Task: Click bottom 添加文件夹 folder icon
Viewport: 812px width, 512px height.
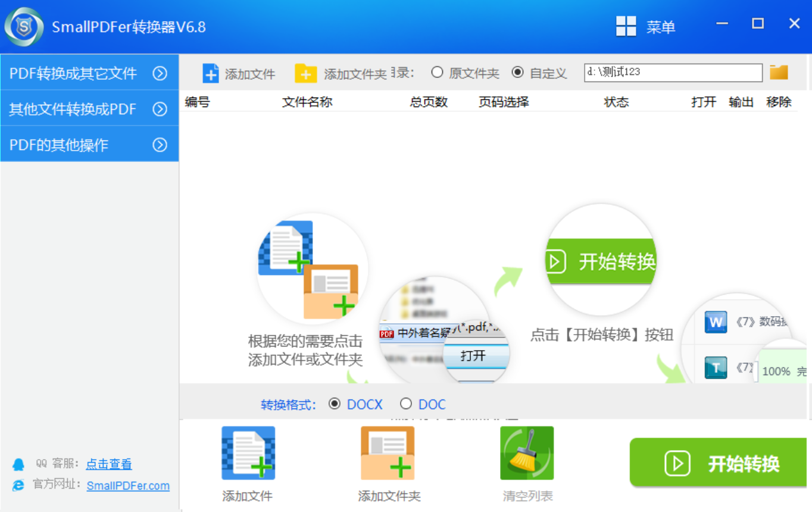Action: 388,453
